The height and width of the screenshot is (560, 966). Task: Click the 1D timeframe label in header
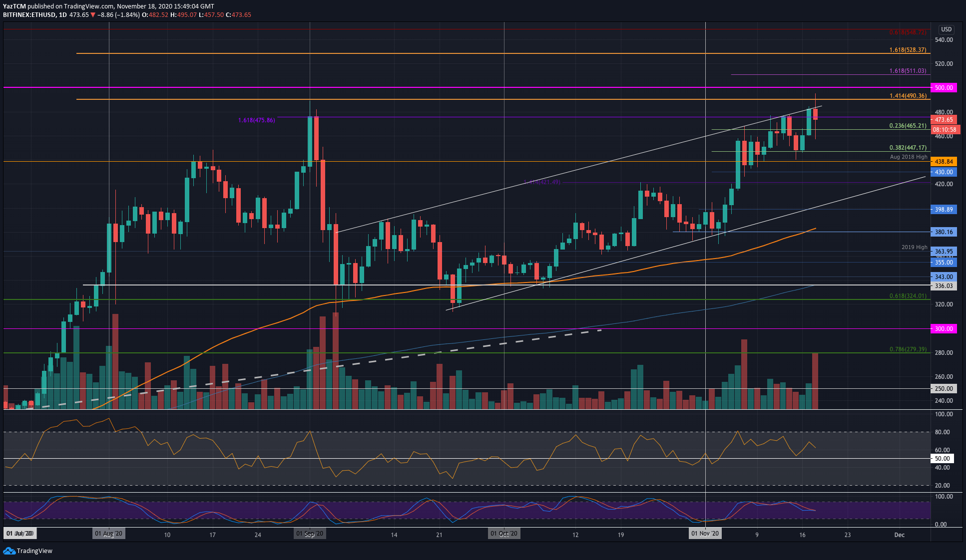click(62, 15)
